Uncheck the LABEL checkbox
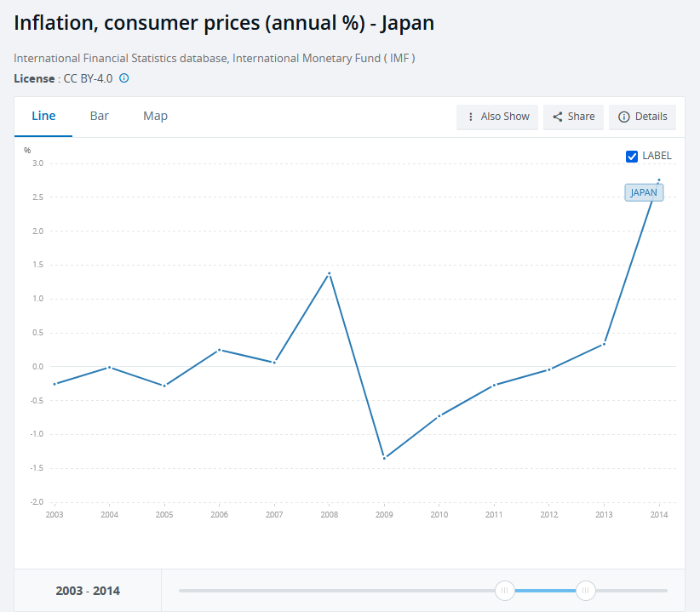700x612 pixels. pyautogui.click(x=632, y=156)
